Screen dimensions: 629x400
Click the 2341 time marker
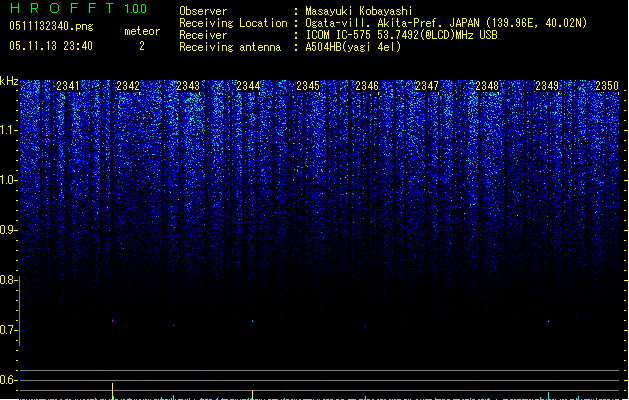pos(68,85)
